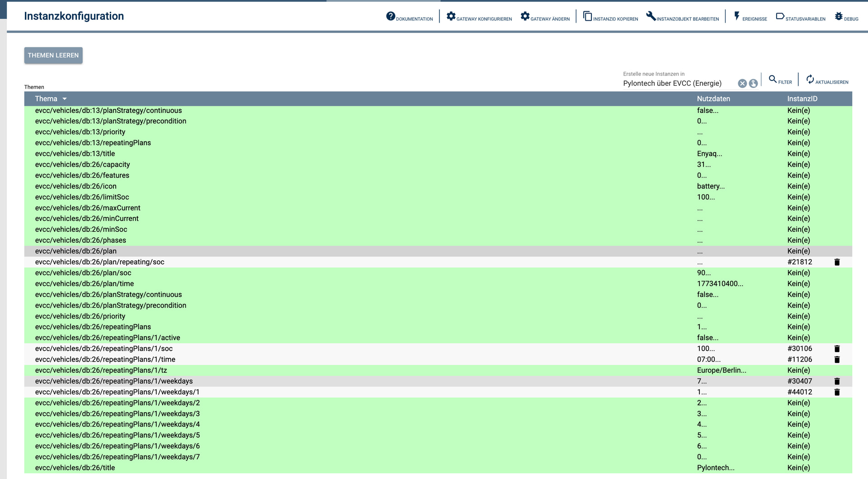Refresh the list with Aktualisieren
Screen dimensions: 868x479
click(827, 80)
